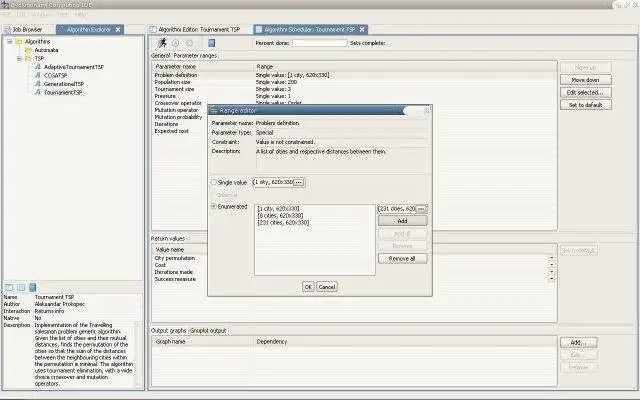Collapse the TSP tree node

(19, 58)
